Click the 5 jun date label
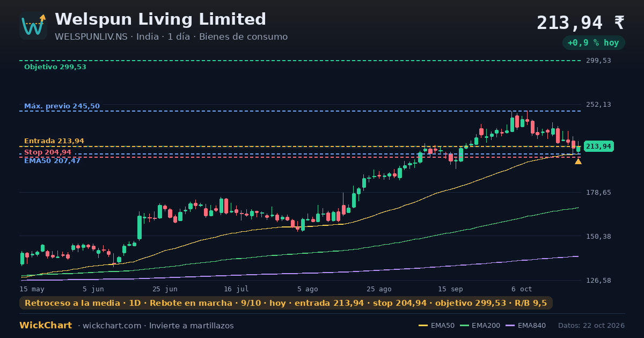This screenshot has height=338, width=644. coord(93,289)
